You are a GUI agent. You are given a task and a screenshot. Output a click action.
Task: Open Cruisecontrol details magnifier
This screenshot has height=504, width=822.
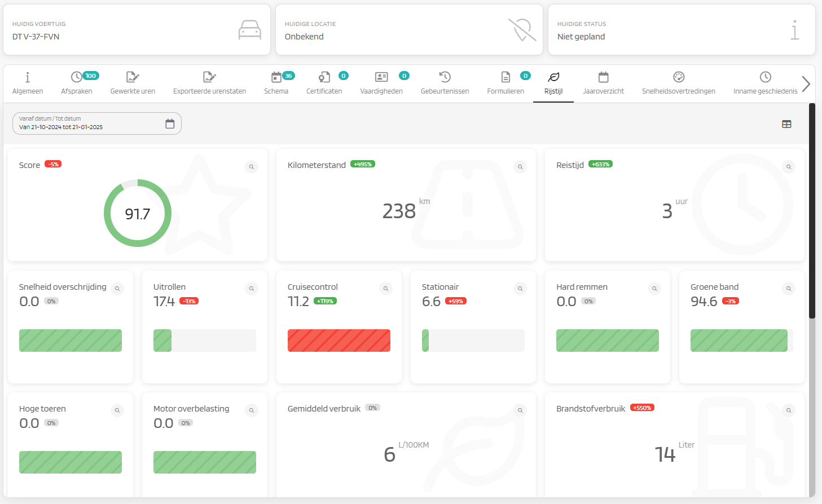(386, 289)
